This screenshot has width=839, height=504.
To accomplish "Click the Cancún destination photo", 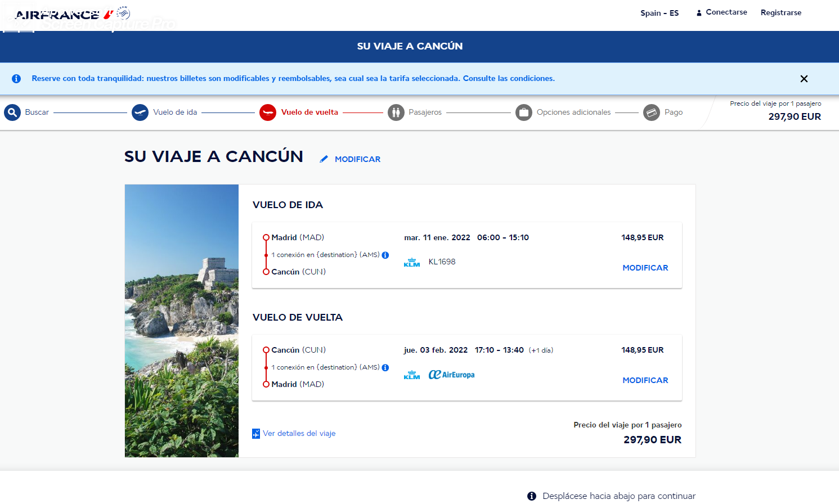I will (x=182, y=321).
